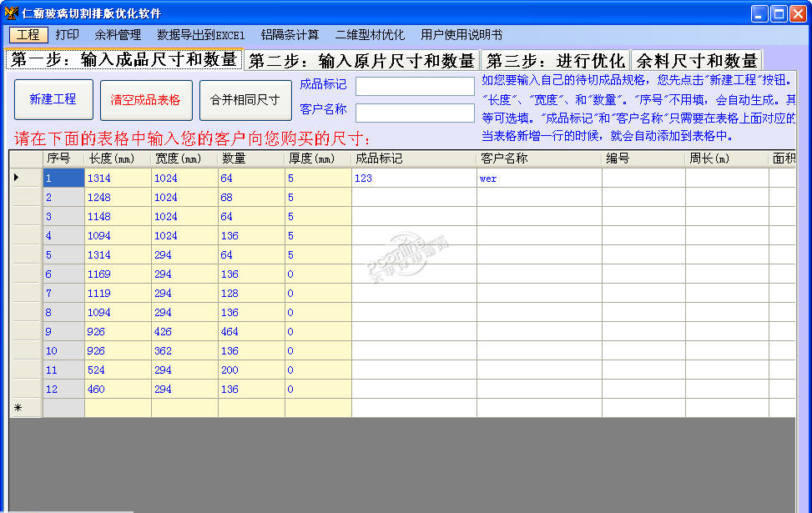The width and height of the screenshot is (812, 513).
Task: Select width cell 1024 in row 4
Action: (x=184, y=235)
